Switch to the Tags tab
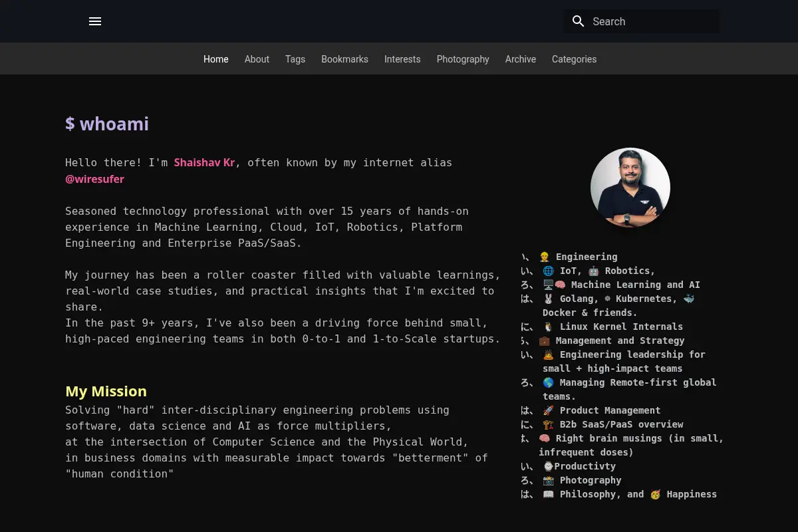 pyautogui.click(x=295, y=59)
